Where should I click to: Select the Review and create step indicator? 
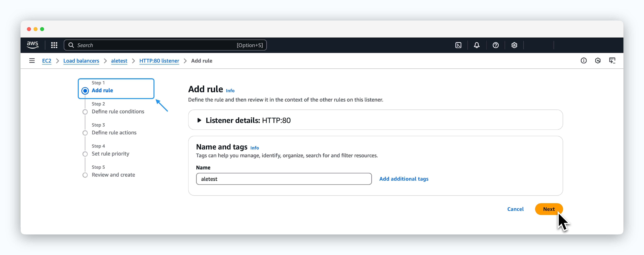(85, 175)
